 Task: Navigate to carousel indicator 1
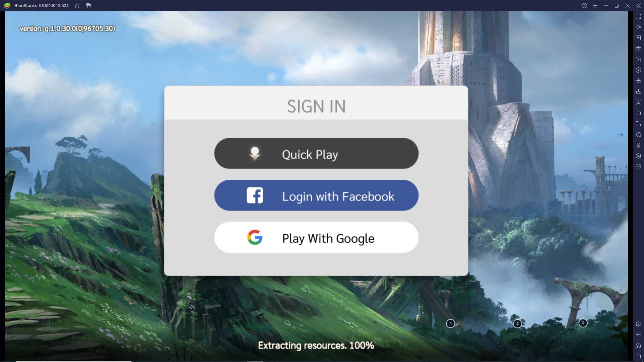click(x=451, y=323)
